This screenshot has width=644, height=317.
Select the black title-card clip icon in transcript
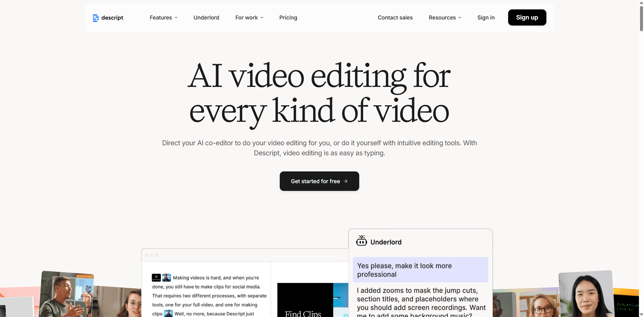(x=156, y=278)
